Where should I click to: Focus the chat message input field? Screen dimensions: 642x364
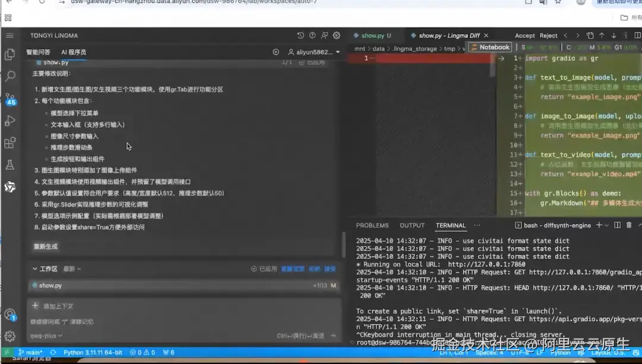point(184,322)
